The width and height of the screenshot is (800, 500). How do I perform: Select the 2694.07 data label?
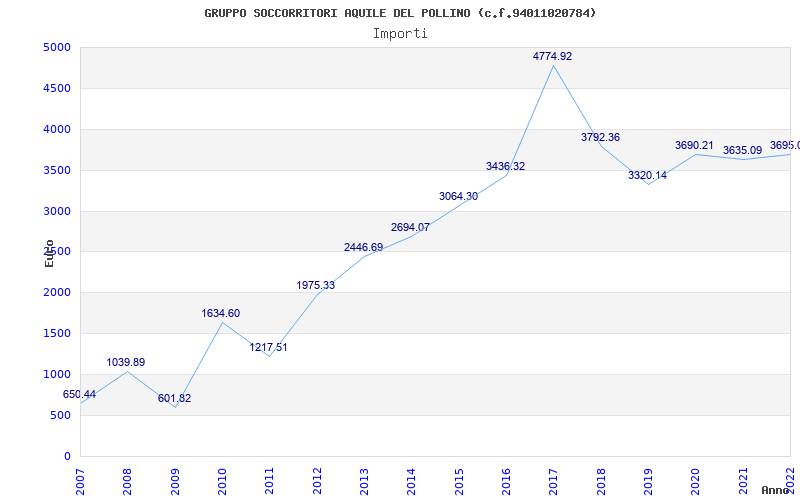[410, 227]
